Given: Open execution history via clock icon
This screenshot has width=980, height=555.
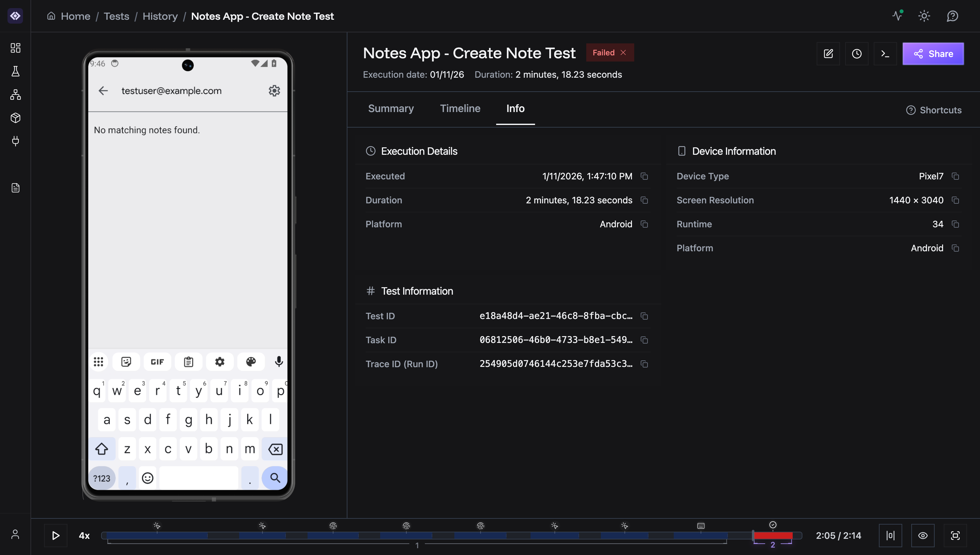Looking at the screenshot, I should (x=857, y=53).
